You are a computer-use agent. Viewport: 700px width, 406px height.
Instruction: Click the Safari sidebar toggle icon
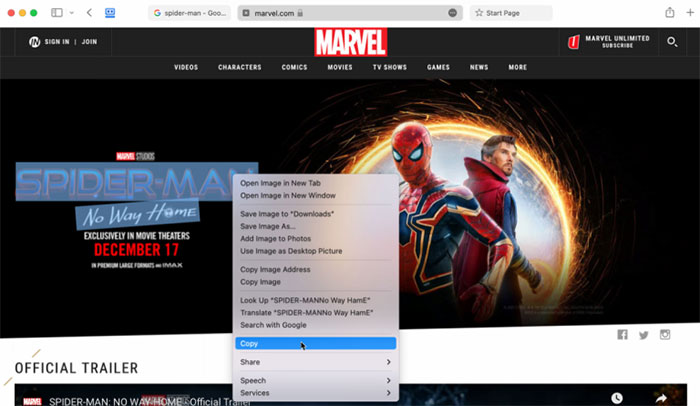57,13
